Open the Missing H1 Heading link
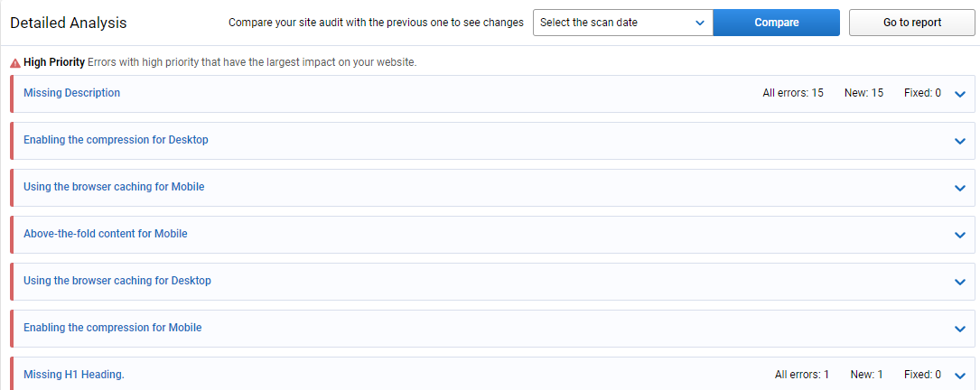The image size is (980, 390). tap(74, 375)
